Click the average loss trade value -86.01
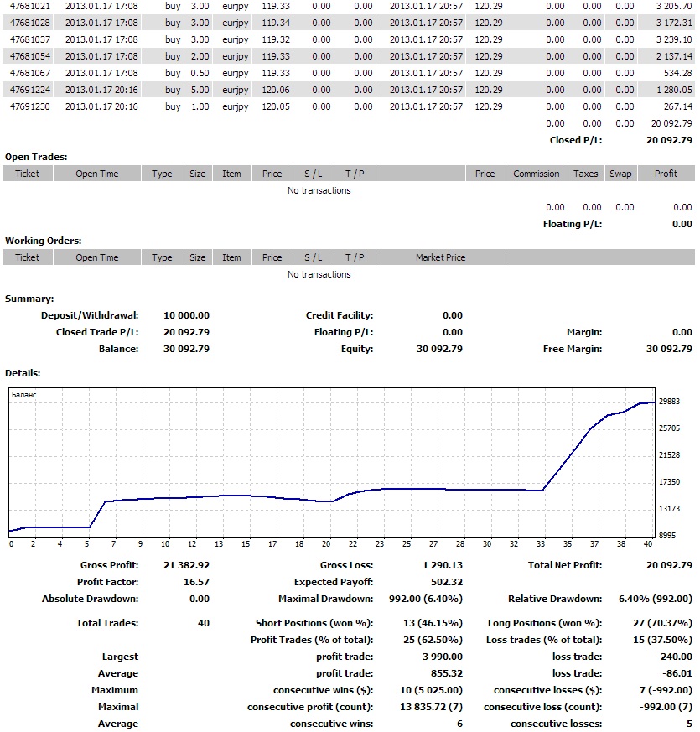The image size is (700, 732). tap(677, 673)
